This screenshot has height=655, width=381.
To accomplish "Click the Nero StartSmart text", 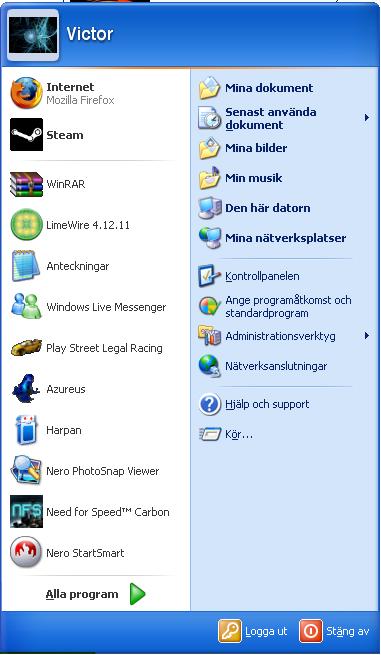I will click(85, 553).
